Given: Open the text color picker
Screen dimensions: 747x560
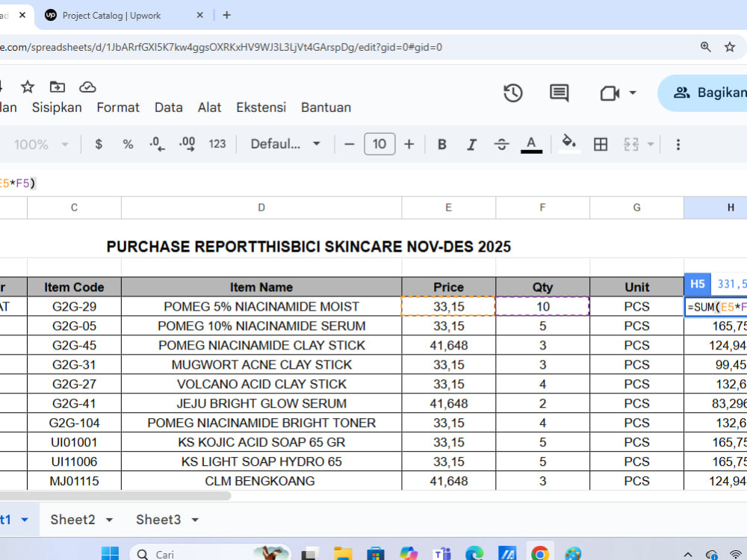Looking at the screenshot, I should pyautogui.click(x=531, y=144).
